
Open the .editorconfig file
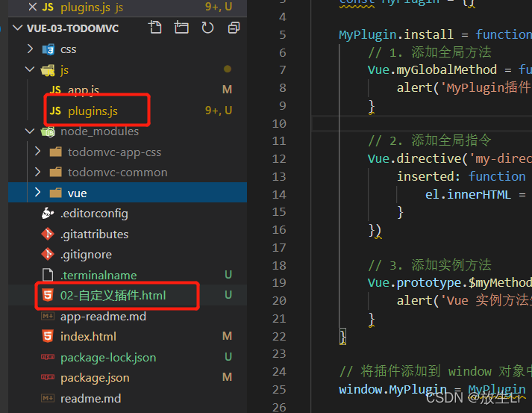(x=94, y=214)
